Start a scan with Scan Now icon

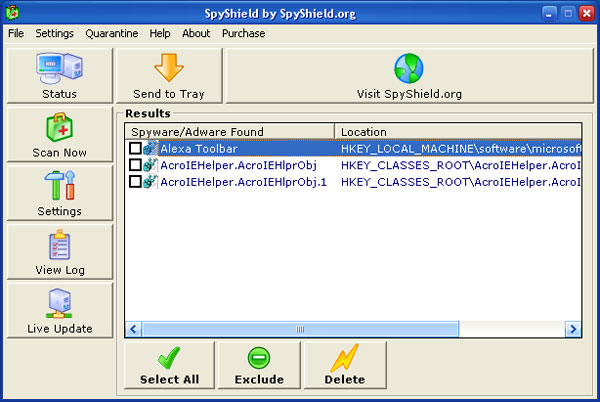[x=60, y=127]
